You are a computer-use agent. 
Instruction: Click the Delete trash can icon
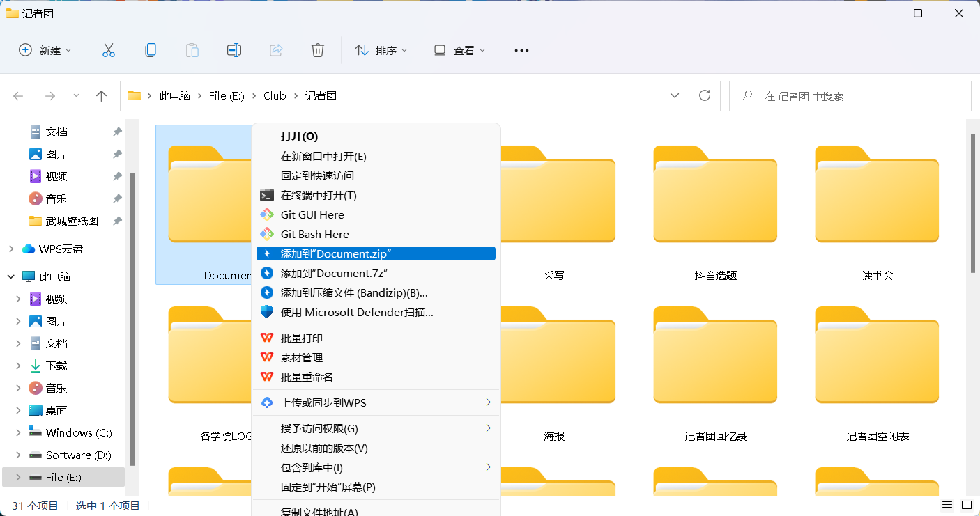[x=317, y=50]
